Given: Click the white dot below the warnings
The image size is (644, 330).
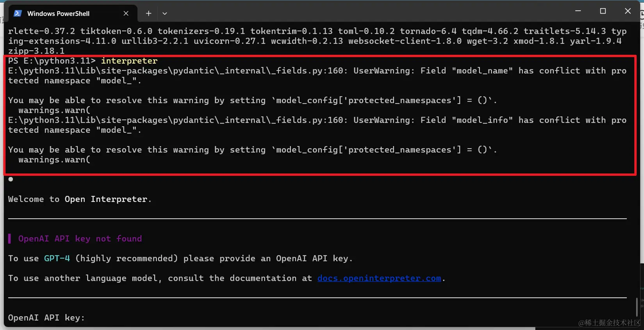Looking at the screenshot, I should point(11,179).
